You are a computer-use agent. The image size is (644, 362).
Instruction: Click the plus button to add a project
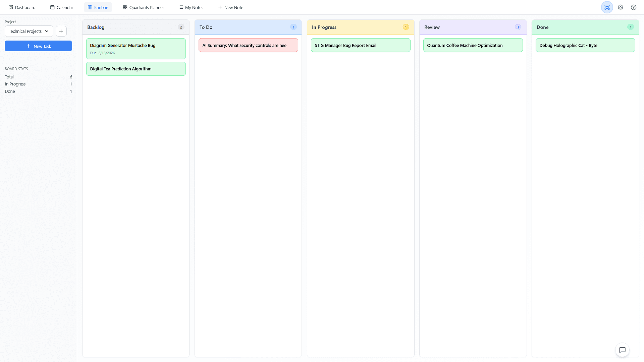tap(61, 31)
